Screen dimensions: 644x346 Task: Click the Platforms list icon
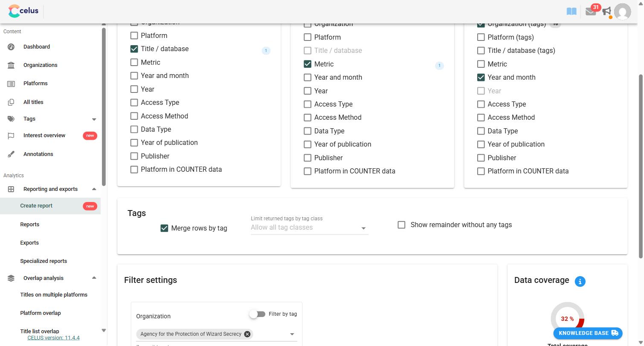coord(11,84)
